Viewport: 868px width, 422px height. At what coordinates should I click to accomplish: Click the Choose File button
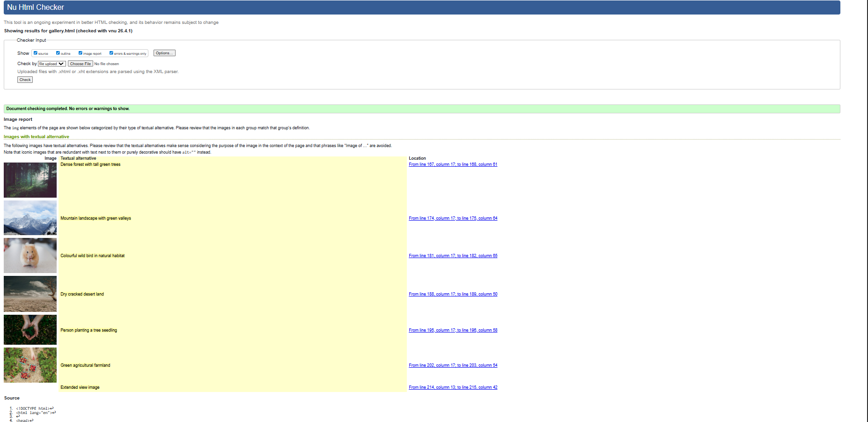coord(81,63)
